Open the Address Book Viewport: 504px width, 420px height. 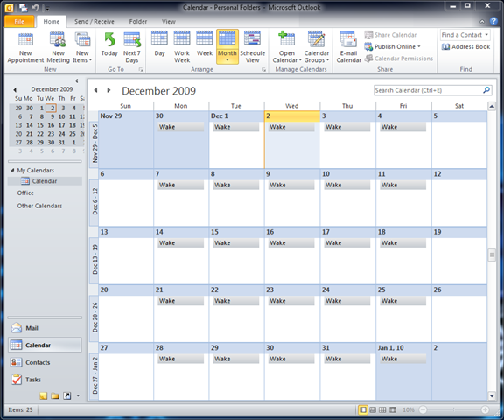coord(465,47)
